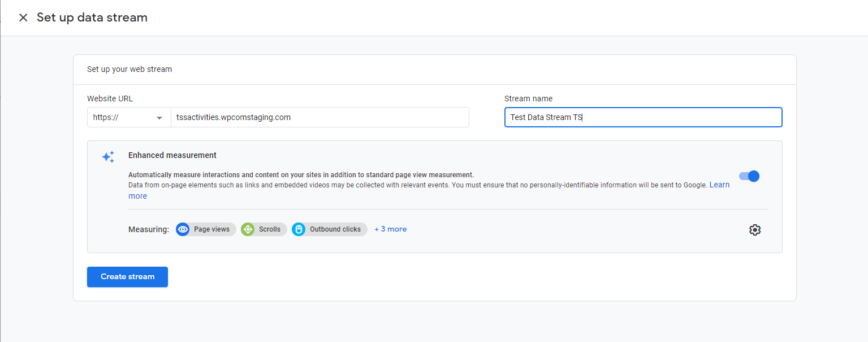Image resolution: width=868 pixels, height=342 pixels.
Task: Select the Scrolls chip label
Action: 270,229
